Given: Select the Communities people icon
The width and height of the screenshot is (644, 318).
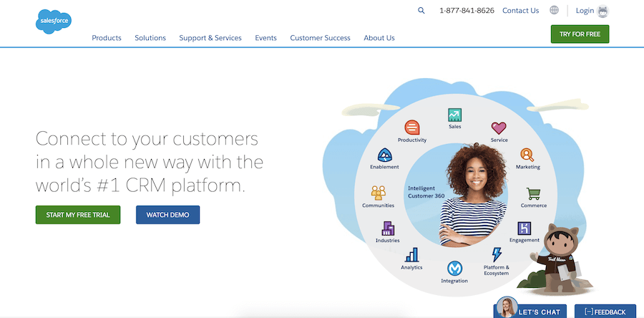Looking at the screenshot, I should 379,193.
